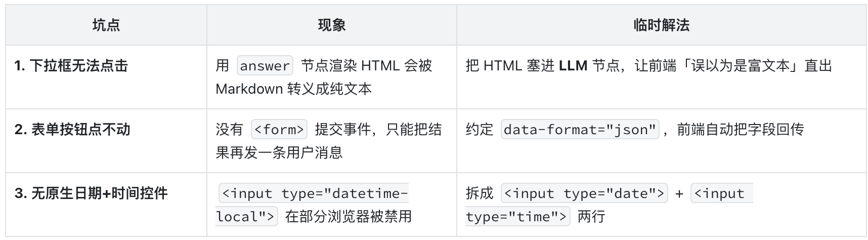Image resolution: width=868 pixels, height=240 pixels.
Task: Click the inline code "<form>"
Action: point(279,130)
